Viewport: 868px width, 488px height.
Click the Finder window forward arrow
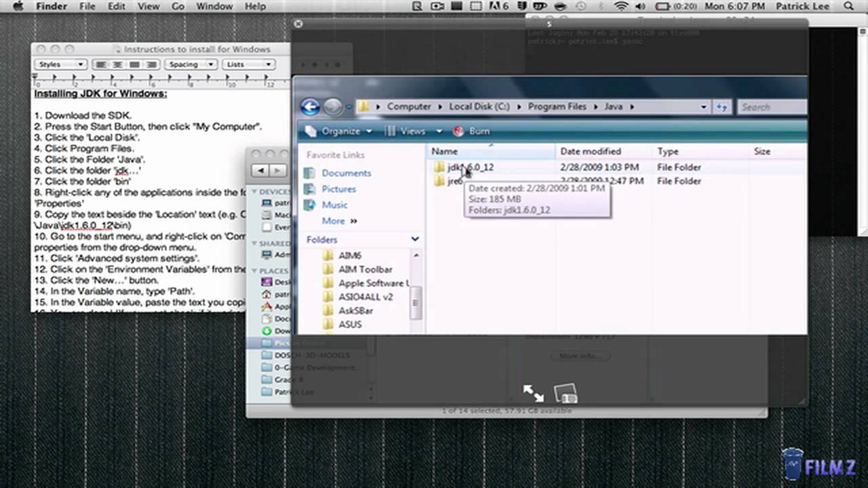click(278, 171)
